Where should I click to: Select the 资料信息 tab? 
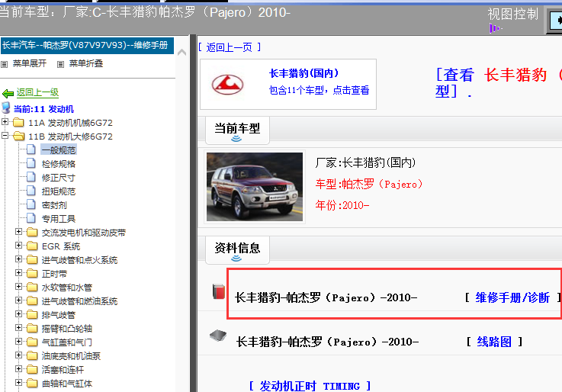pos(237,249)
